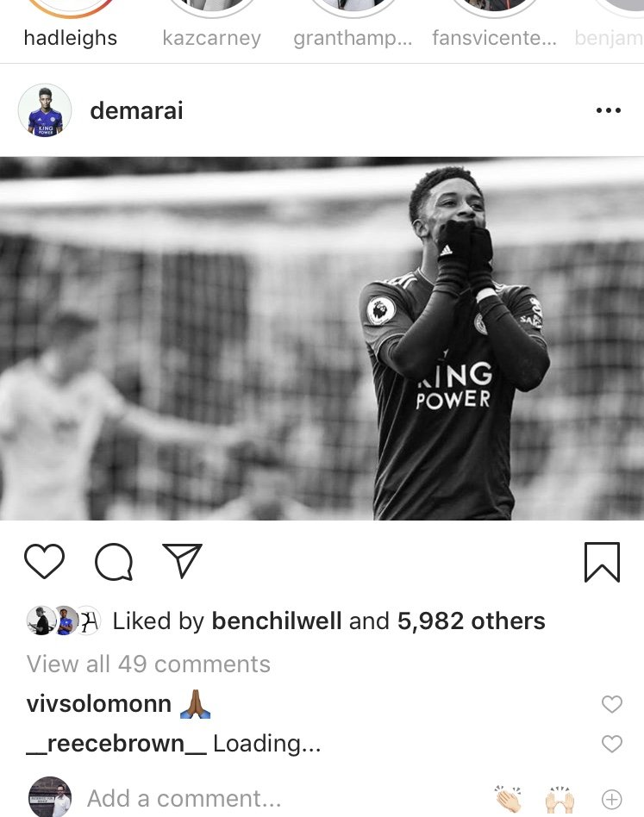Image resolution: width=644 pixels, height=817 pixels.
Task: Like the demarai post with the heart icon
Action: click(x=44, y=561)
